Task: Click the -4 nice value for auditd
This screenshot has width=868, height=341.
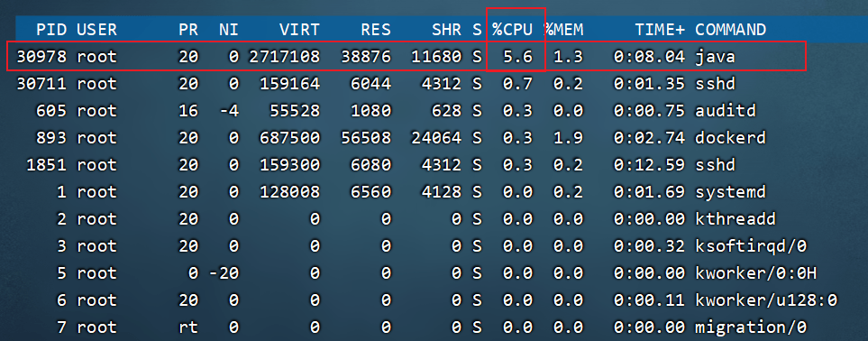Action: (x=229, y=111)
